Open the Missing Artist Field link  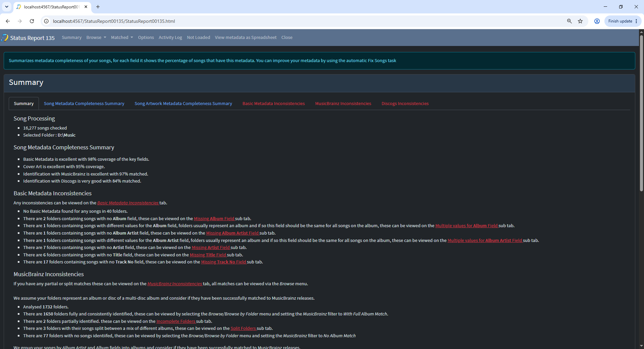pyautogui.click(x=211, y=248)
